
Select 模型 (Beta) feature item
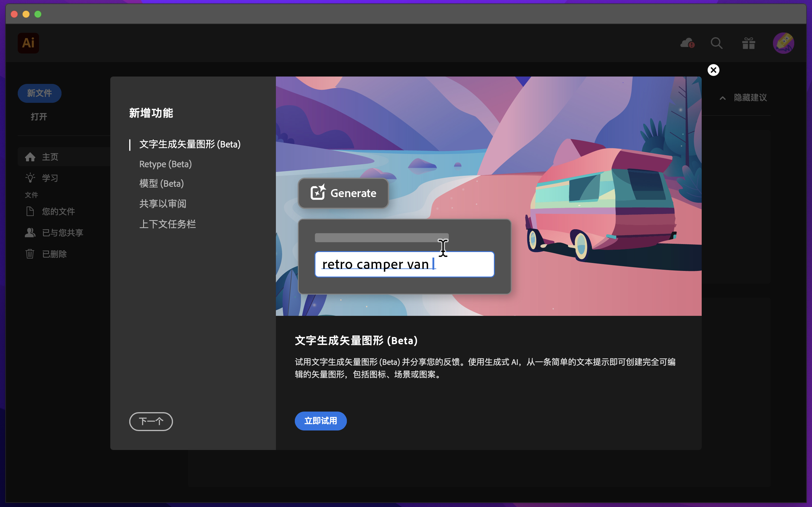161,183
